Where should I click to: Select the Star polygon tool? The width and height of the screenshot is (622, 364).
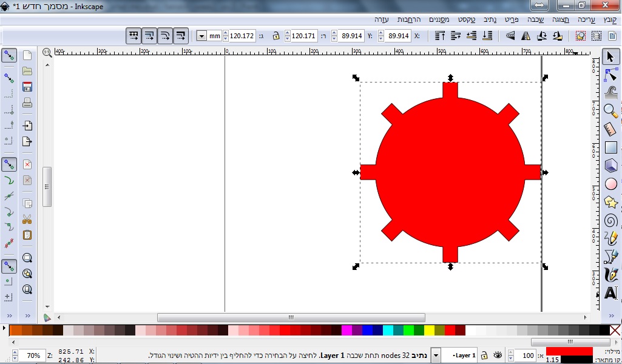(x=610, y=202)
